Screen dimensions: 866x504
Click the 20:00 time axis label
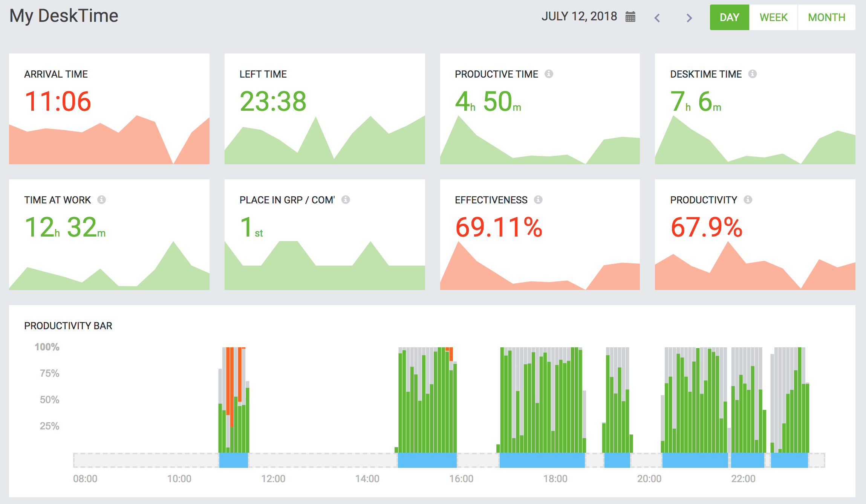649,479
